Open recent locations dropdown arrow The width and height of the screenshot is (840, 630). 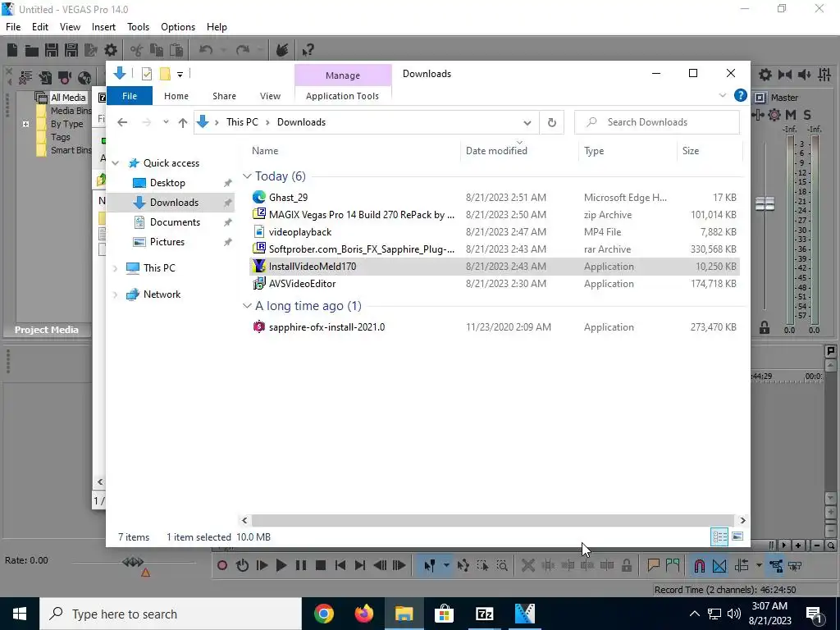(166, 122)
